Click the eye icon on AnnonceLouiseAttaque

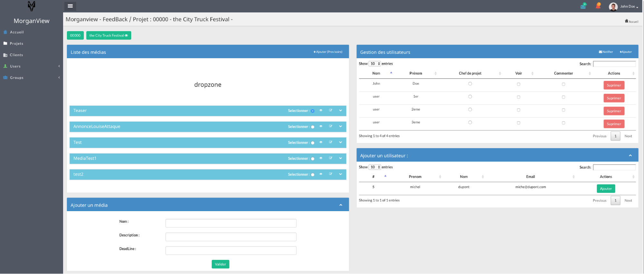click(321, 126)
